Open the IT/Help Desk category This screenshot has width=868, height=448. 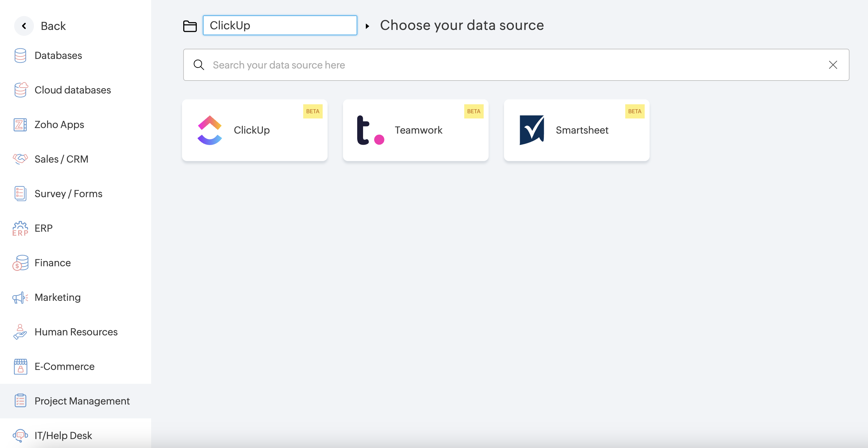pos(63,436)
